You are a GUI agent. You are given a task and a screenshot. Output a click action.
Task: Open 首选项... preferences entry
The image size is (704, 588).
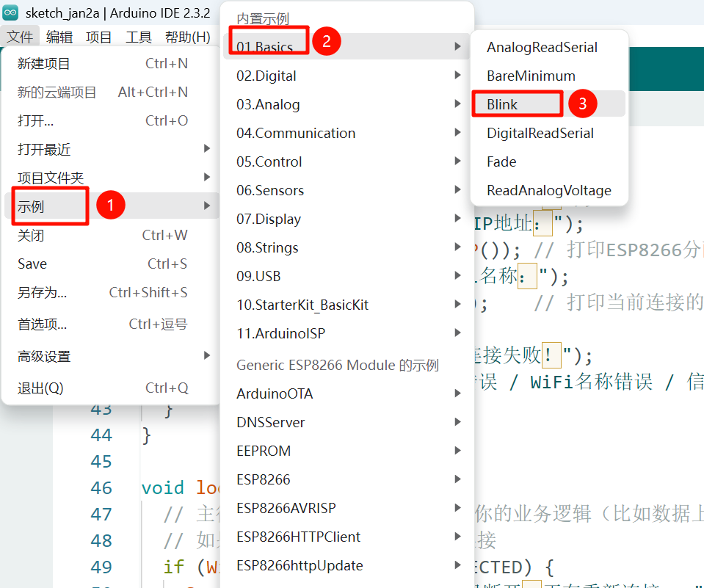pos(111,324)
